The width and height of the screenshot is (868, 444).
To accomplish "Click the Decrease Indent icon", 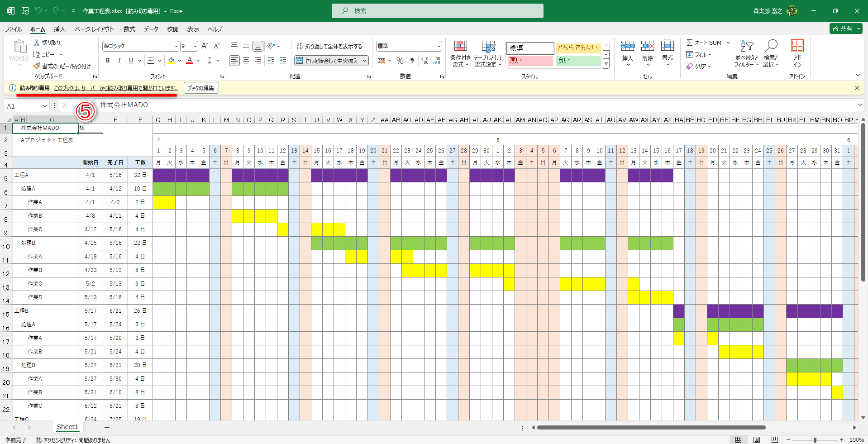I will 271,61.
